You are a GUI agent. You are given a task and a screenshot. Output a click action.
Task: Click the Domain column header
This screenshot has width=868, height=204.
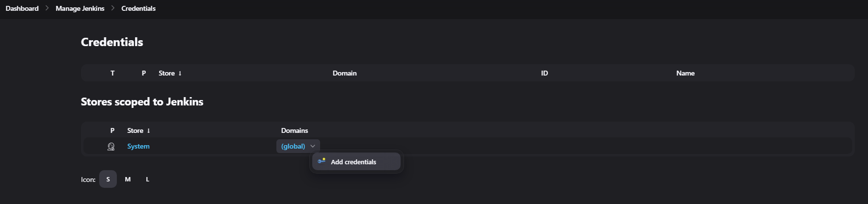[345, 73]
